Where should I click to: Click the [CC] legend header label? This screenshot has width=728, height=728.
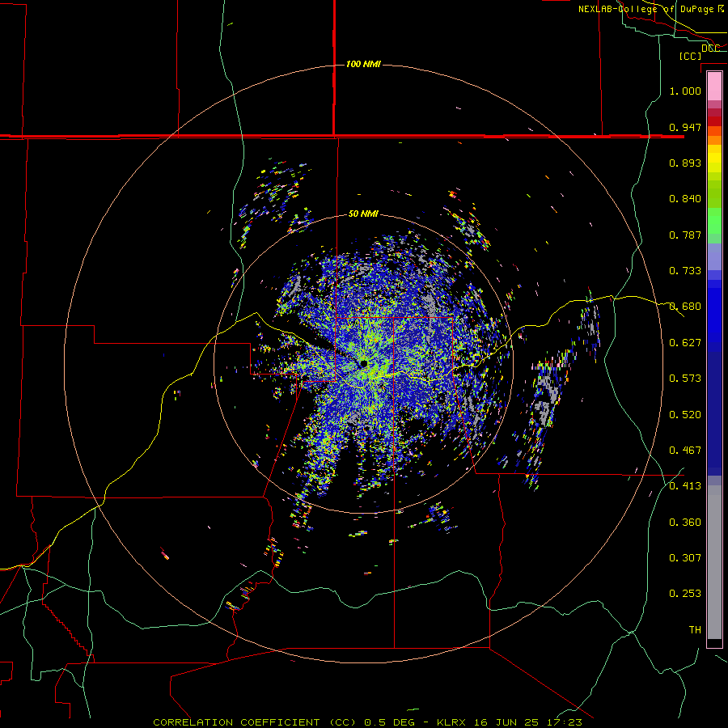(x=690, y=56)
